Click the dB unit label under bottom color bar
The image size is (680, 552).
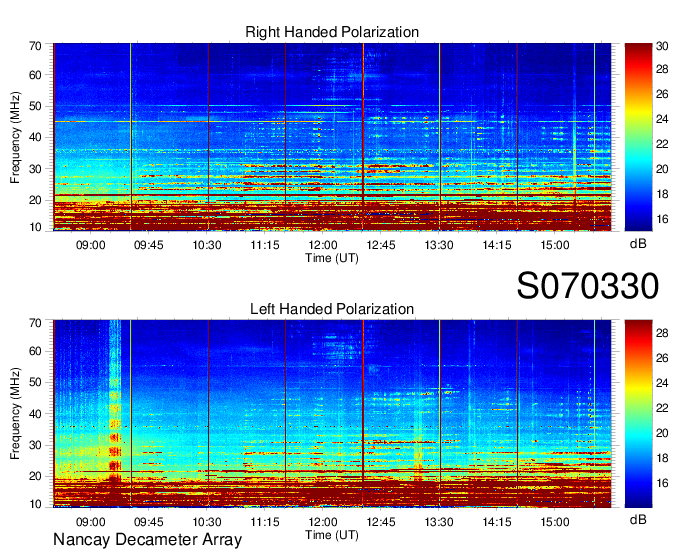(x=638, y=519)
